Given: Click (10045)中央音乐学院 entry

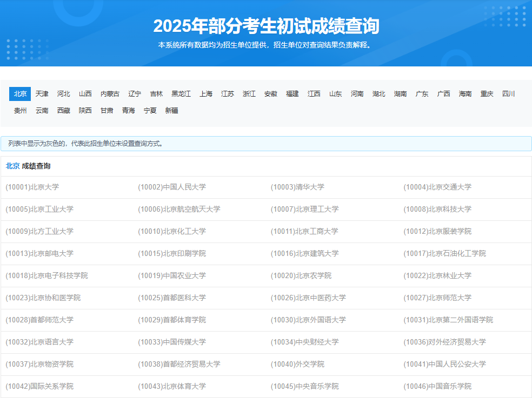Looking at the screenshot, I should pos(305,386).
